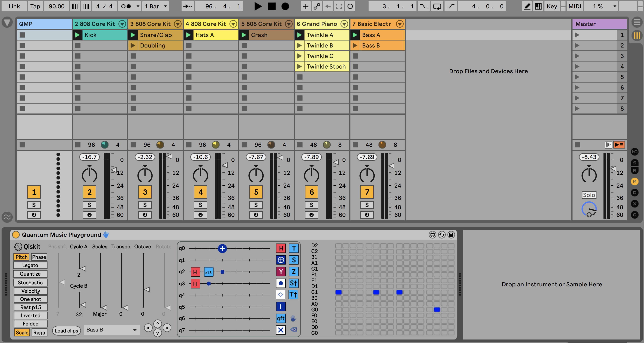The width and height of the screenshot is (644, 343).
Task: Click the transport Play button
Action: pos(258,6)
